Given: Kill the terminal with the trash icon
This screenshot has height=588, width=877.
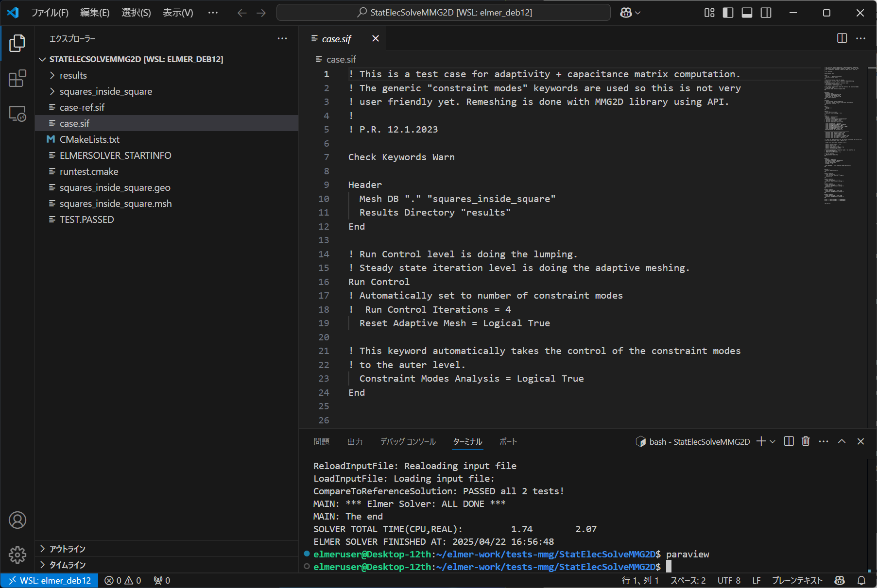Looking at the screenshot, I should click(806, 441).
